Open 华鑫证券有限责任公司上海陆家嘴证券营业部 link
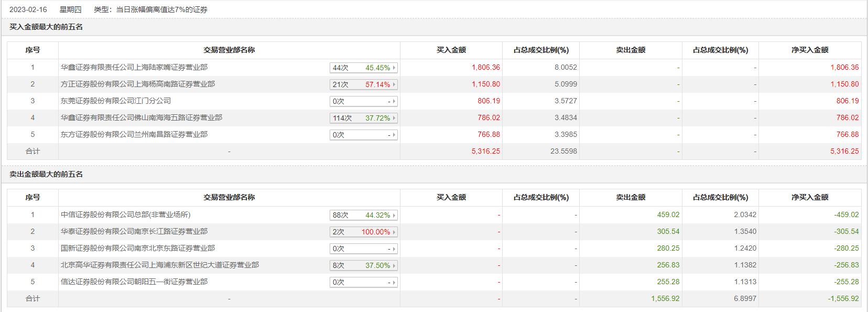Image resolution: width=868 pixels, height=312 pixels. tap(134, 67)
